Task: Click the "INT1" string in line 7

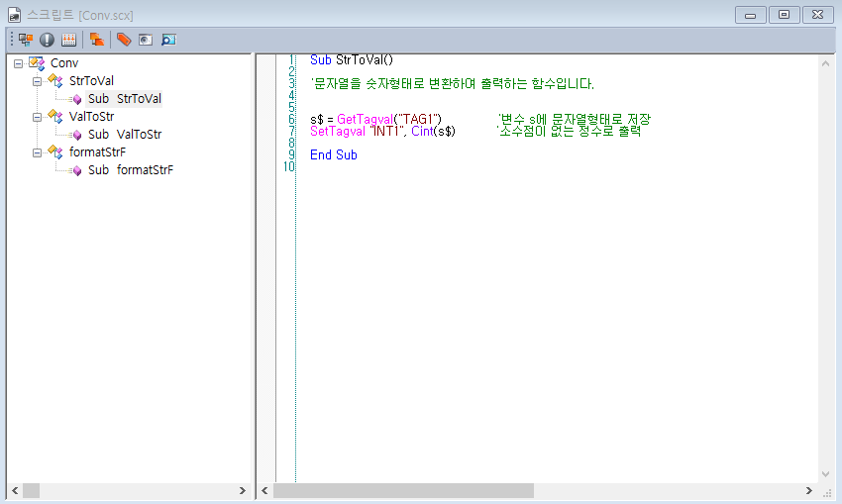Action: (386, 131)
